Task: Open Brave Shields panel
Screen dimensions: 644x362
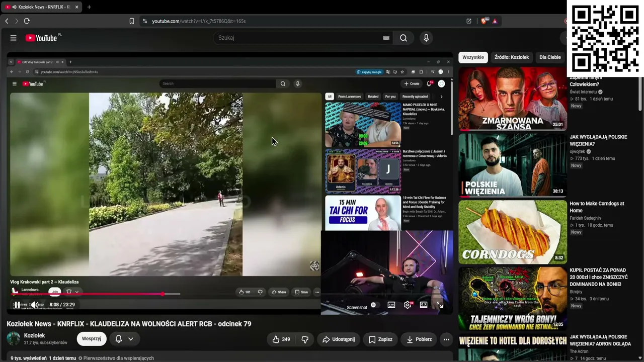Action: [x=484, y=21]
